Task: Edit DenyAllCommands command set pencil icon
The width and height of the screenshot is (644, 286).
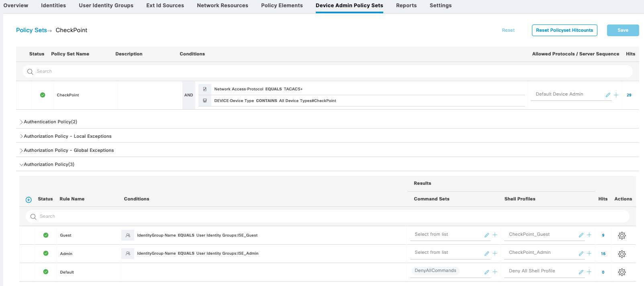Action: [487, 272]
